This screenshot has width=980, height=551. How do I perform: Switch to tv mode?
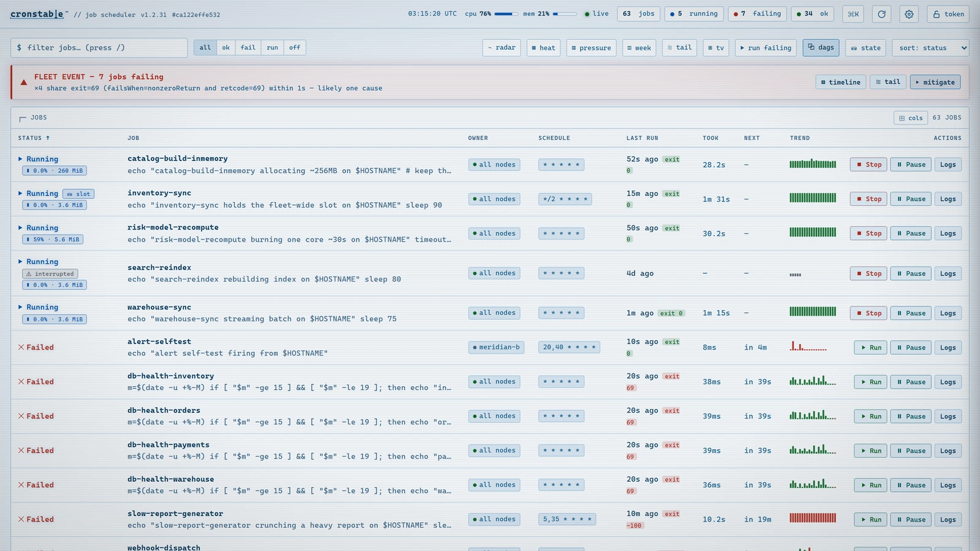coord(715,48)
